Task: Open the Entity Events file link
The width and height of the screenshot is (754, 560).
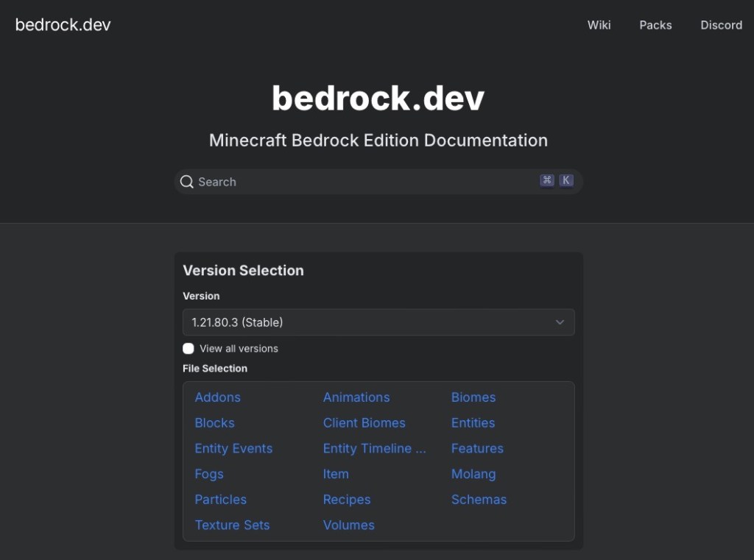Action: pos(233,449)
